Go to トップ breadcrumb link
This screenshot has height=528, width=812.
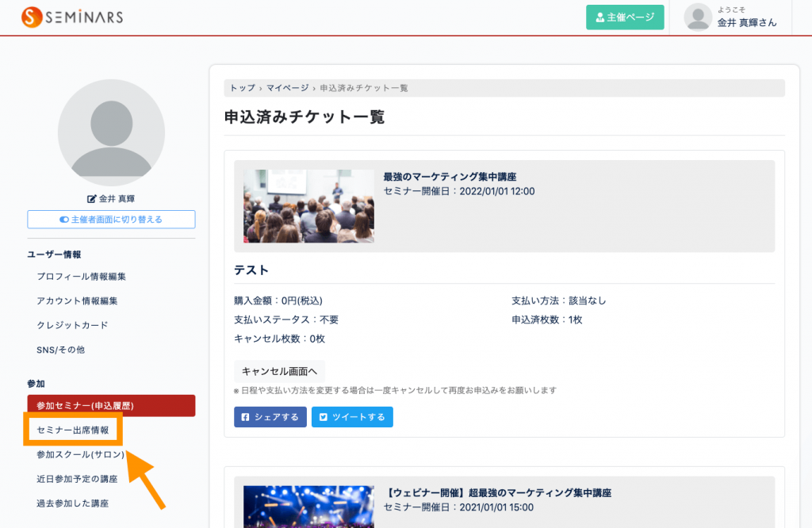click(243, 88)
